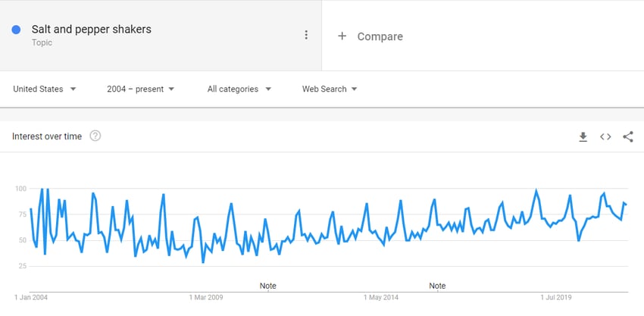Click the second Note marker near 2016
The height and width of the screenshot is (316, 644).
437,286
